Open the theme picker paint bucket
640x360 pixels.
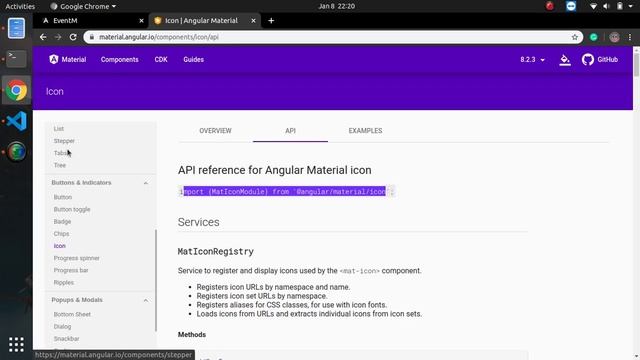coord(565,60)
